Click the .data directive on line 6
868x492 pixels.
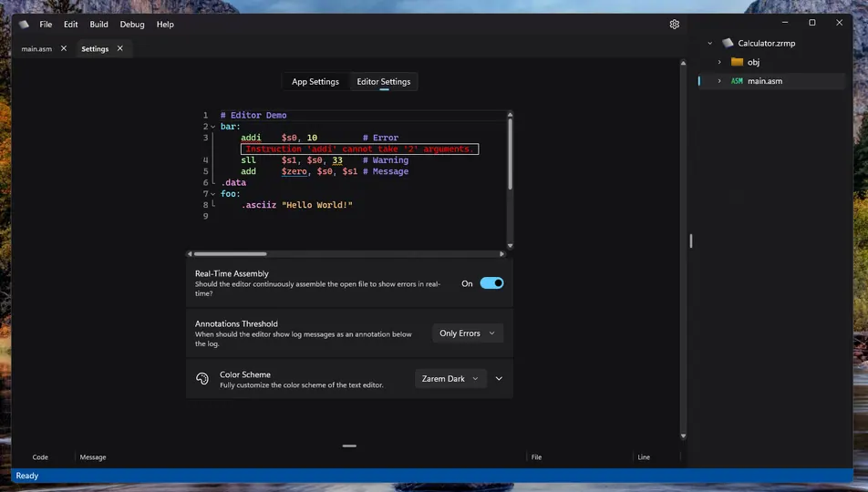tap(233, 182)
